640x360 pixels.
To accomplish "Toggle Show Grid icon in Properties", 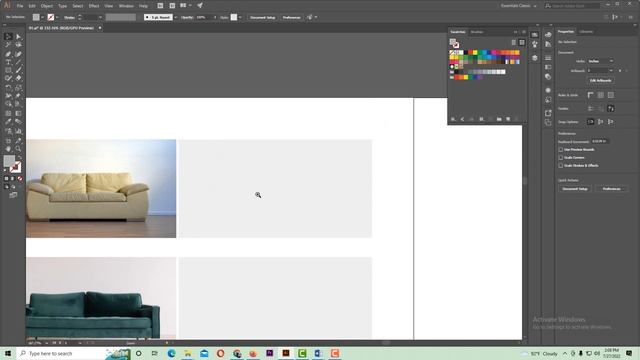I will pyautogui.click(x=600, y=95).
